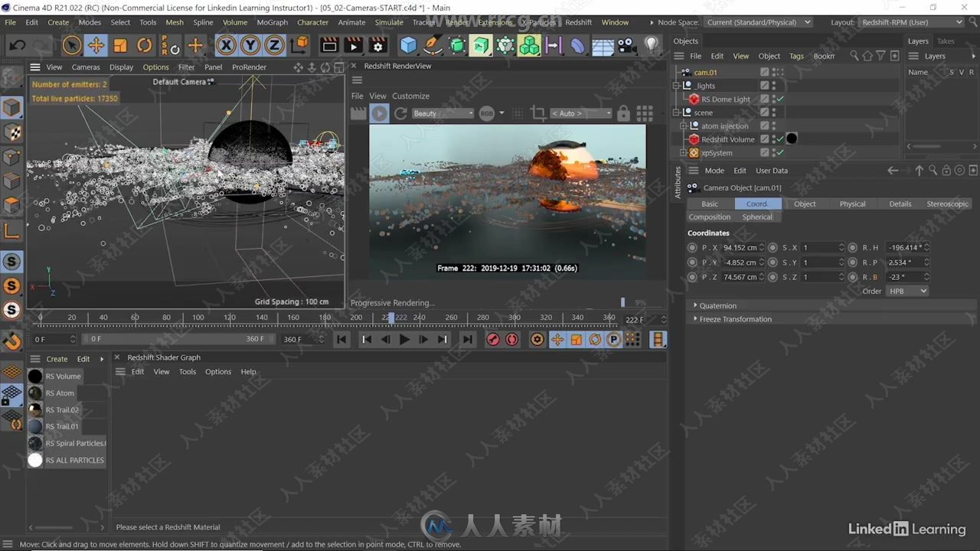Select the Texture mode checkerboard icon
This screenshot has height=551, width=980.
click(x=11, y=132)
